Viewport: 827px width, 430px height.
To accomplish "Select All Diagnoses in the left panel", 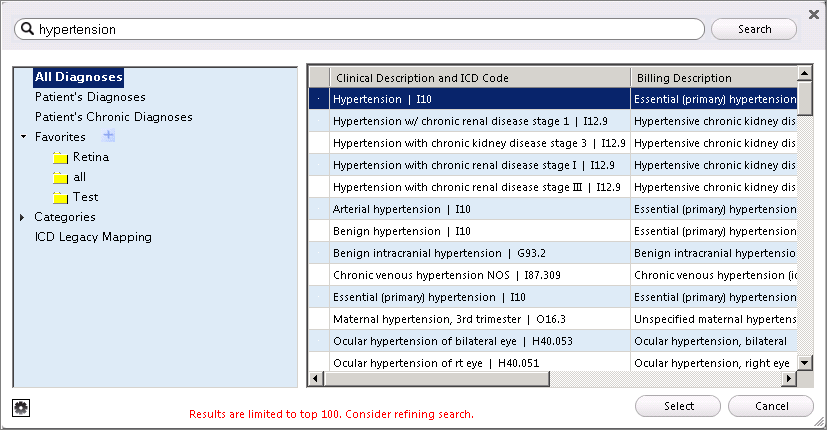I will (78, 77).
